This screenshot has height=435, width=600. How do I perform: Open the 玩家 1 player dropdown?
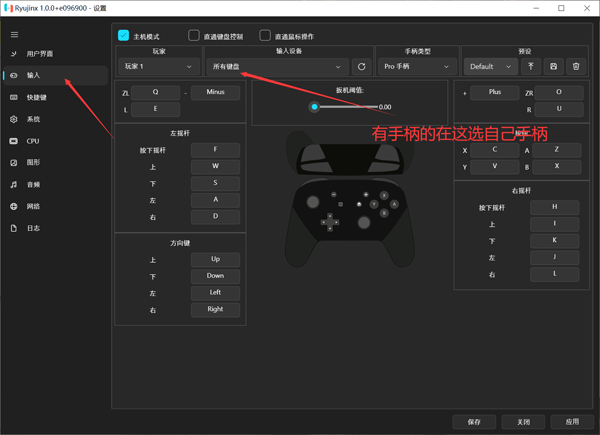[159, 67]
